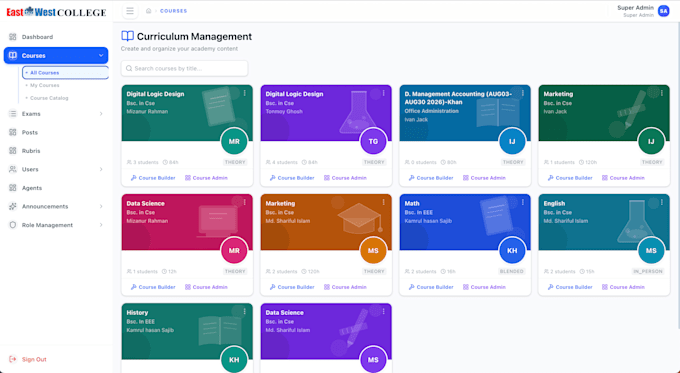Click the Super Admin user name
The image size is (680, 373).
click(x=635, y=8)
